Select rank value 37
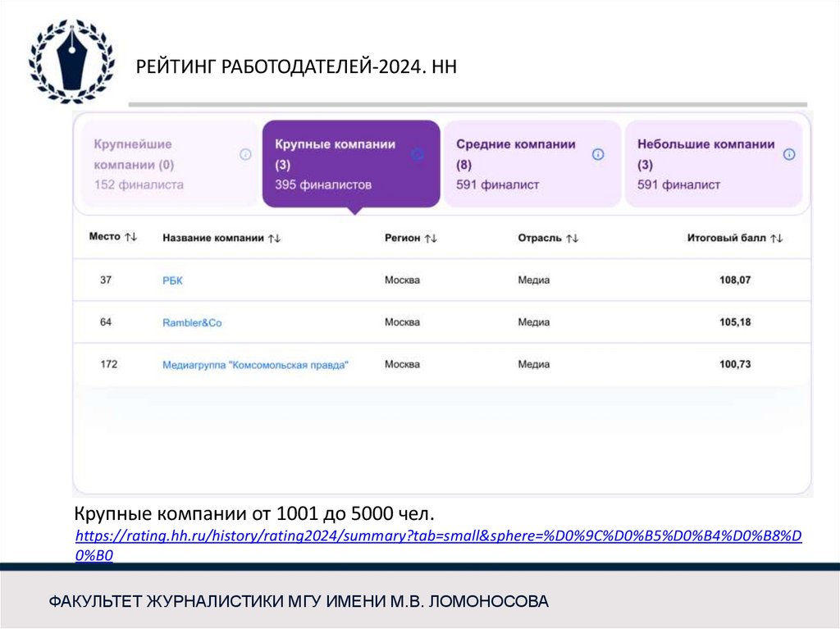The image size is (840, 629). click(x=106, y=280)
